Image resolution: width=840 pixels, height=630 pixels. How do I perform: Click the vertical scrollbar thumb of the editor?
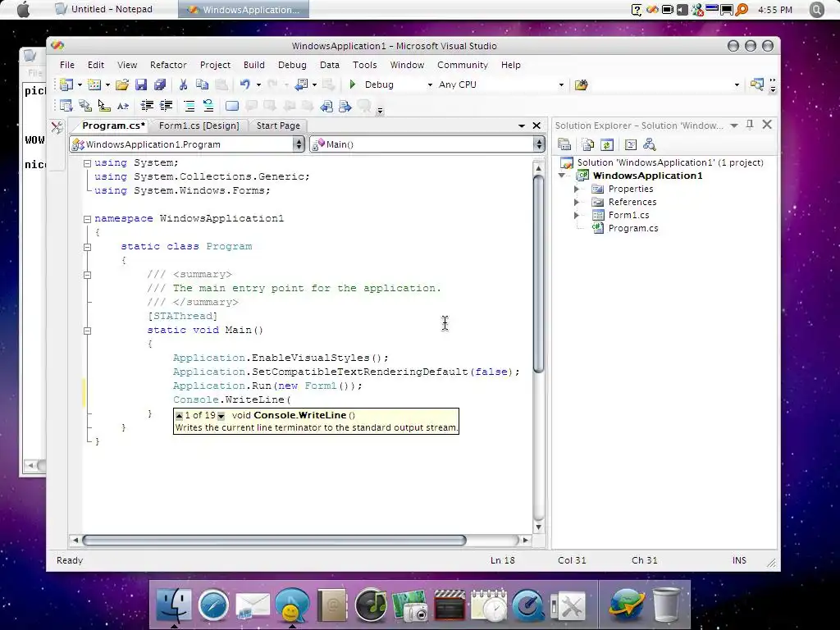(x=539, y=274)
